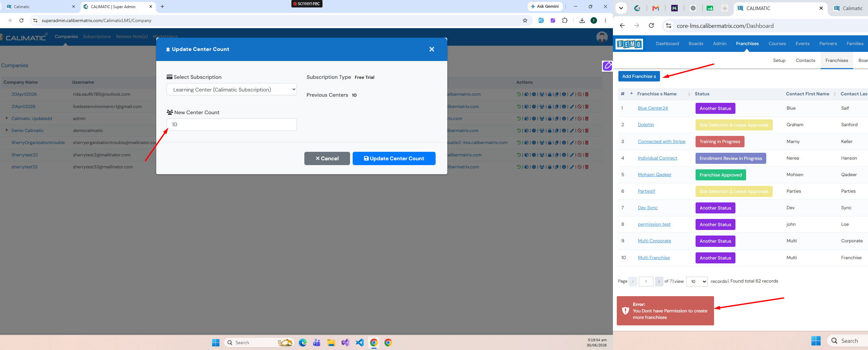Expand the Calimatic Updatedd company row

7,118
